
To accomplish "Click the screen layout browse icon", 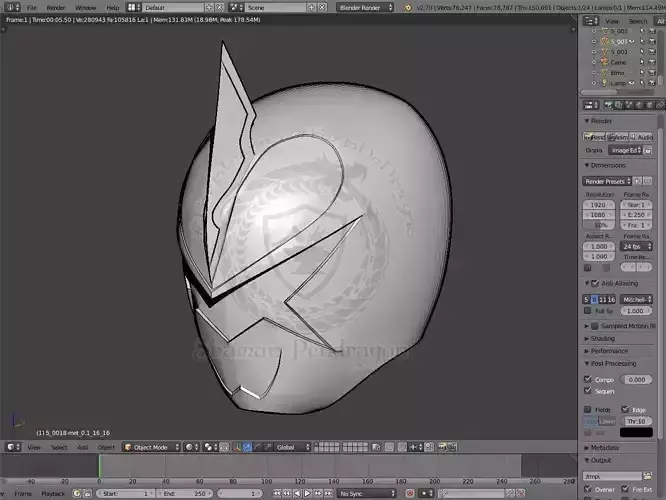I will tap(134, 8).
